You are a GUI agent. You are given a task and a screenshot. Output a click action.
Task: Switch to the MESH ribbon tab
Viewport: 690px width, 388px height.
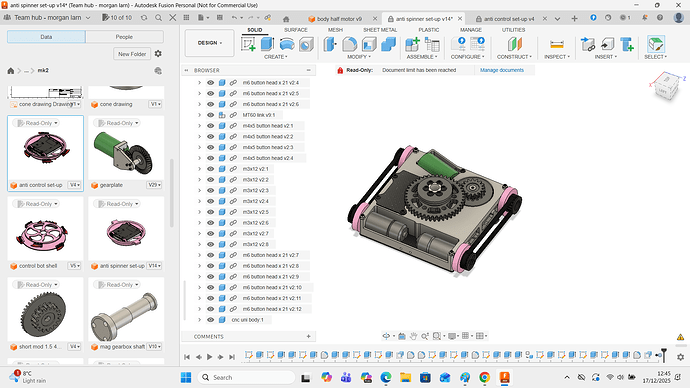(x=335, y=30)
